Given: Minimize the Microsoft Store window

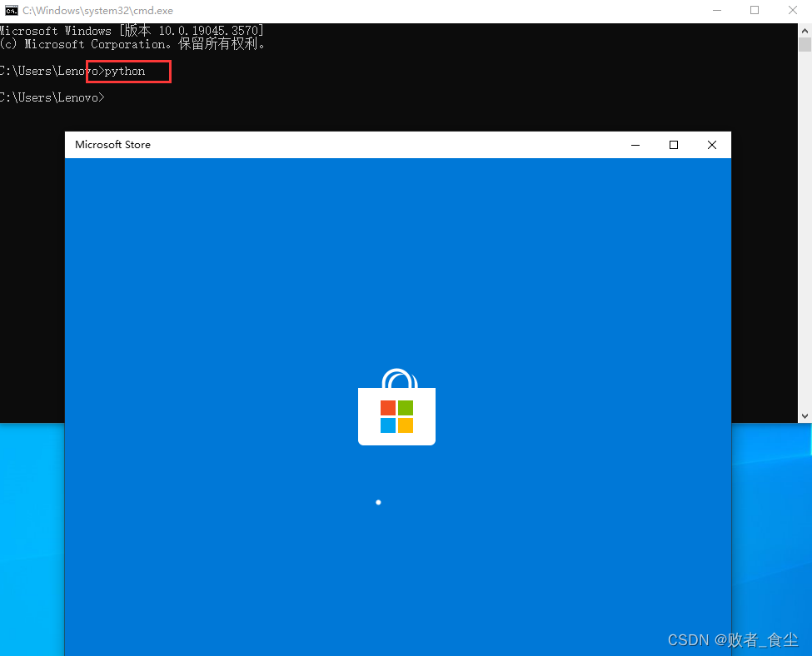Looking at the screenshot, I should pyautogui.click(x=635, y=145).
